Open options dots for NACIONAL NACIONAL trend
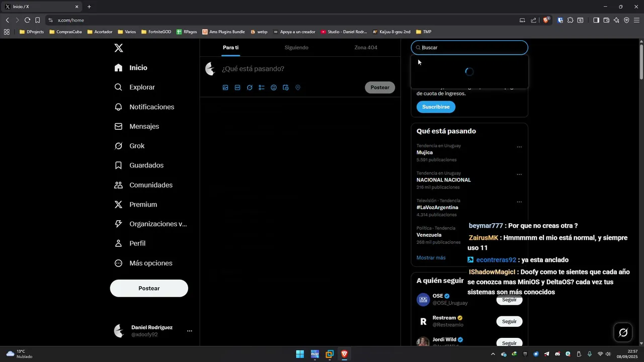 pyautogui.click(x=519, y=174)
